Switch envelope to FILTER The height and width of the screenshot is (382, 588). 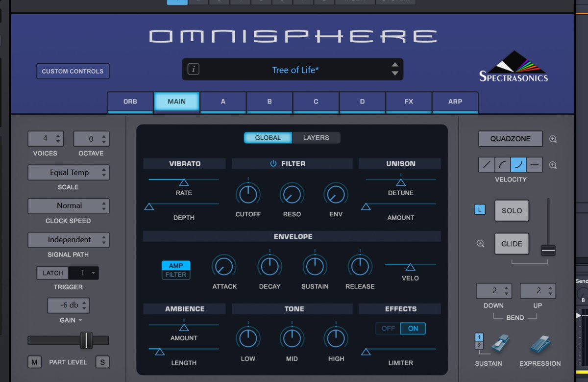point(176,275)
